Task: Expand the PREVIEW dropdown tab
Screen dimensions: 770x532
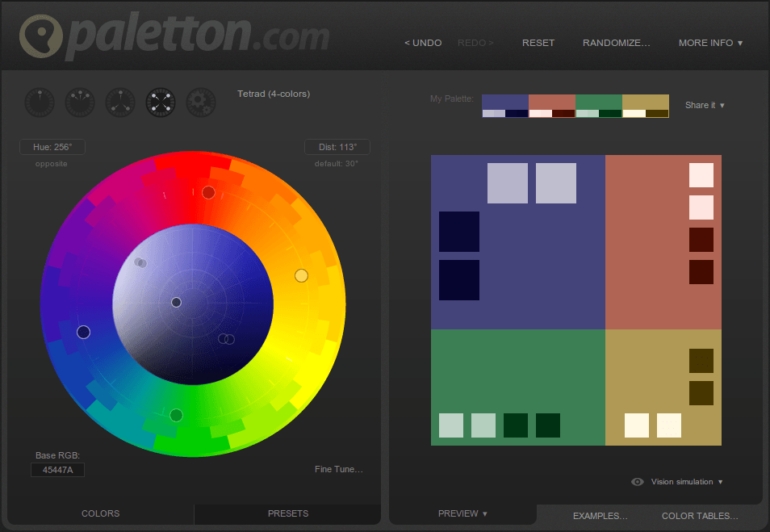Action: click(462, 513)
